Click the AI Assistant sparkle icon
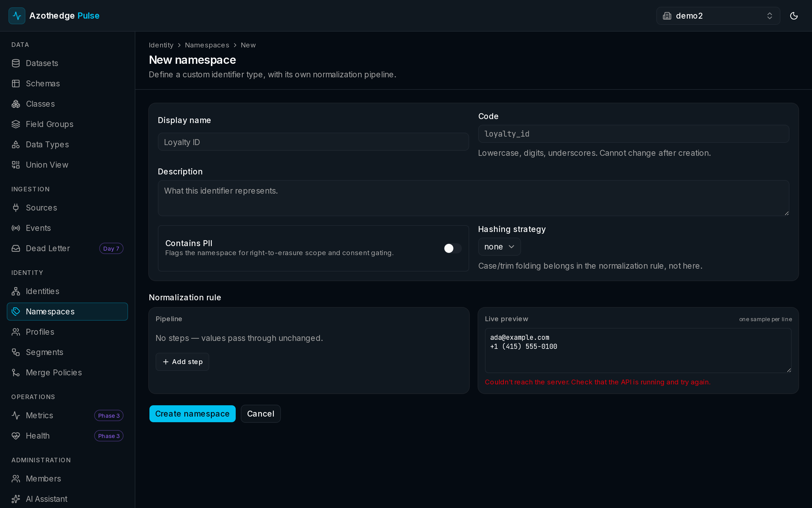The image size is (812, 508). tap(16, 499)
